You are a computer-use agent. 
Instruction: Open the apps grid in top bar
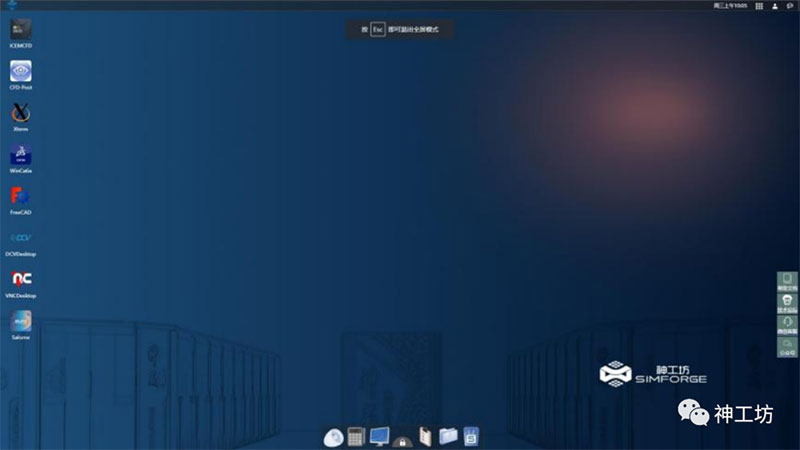pos(759,6)
